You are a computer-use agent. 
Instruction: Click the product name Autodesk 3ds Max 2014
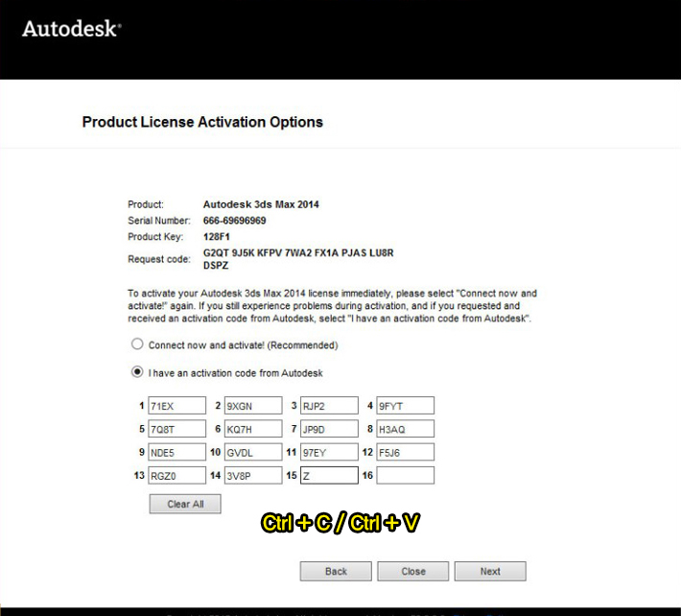(261, 204)
